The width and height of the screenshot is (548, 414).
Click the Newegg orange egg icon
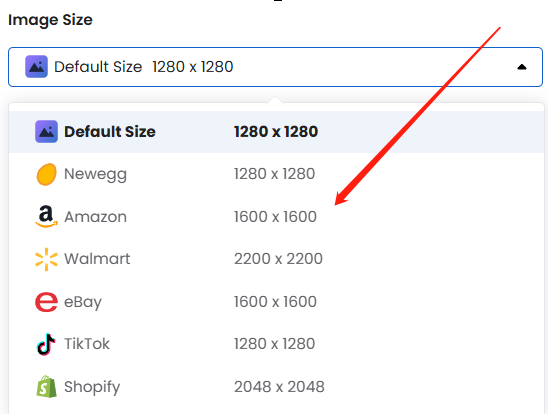pyautogui.click(x=46, y=174)
